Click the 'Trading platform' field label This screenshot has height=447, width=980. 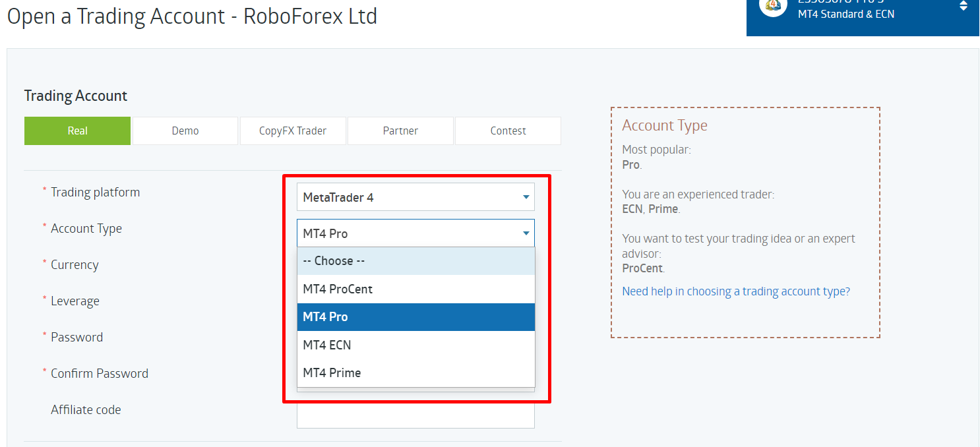click(96, 193)
